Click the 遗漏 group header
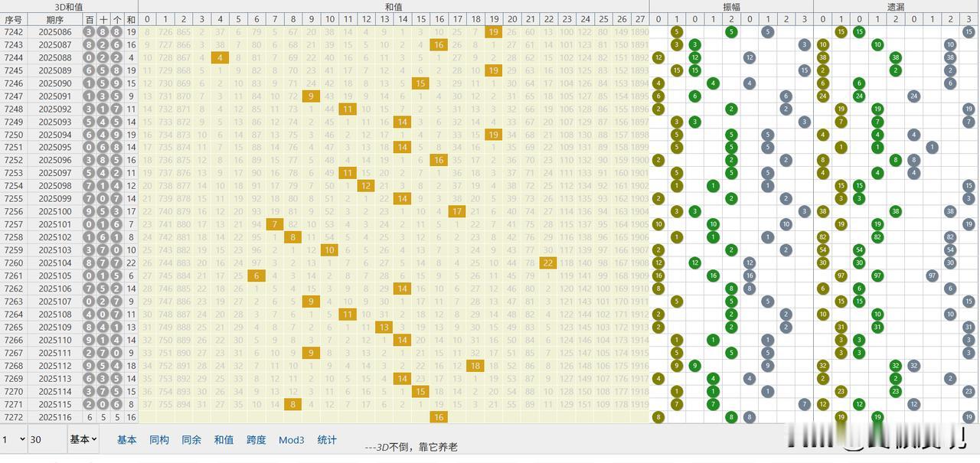The image size is (980, 463). [x=897, y=6]
